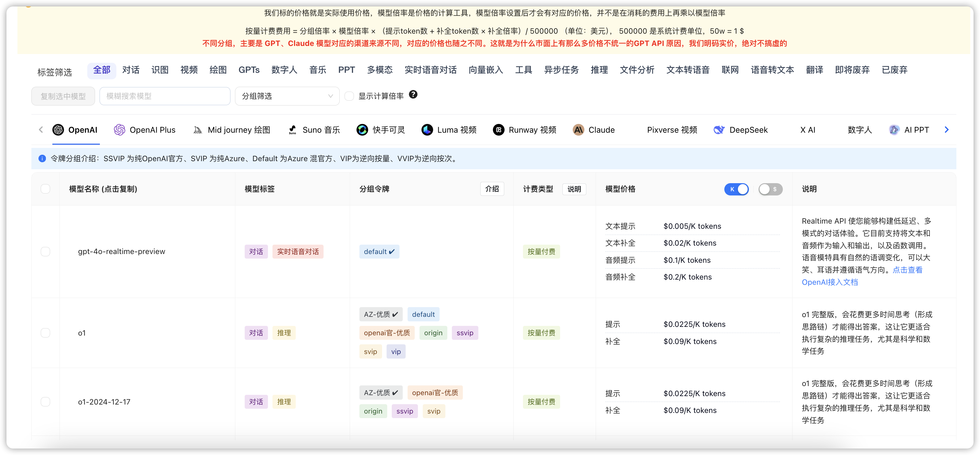The height and width of the screenshot is (455, 980).
Task: Toggle the K tokens price switch
Action: coord(736,189)
